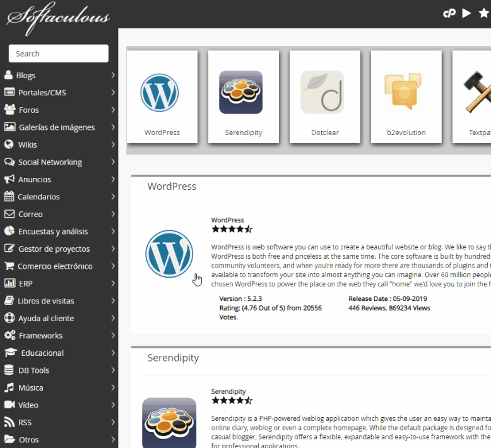This screenshot has width=491, height=448.
Task: Click the Search input field
Action: [x=59, y=54]
